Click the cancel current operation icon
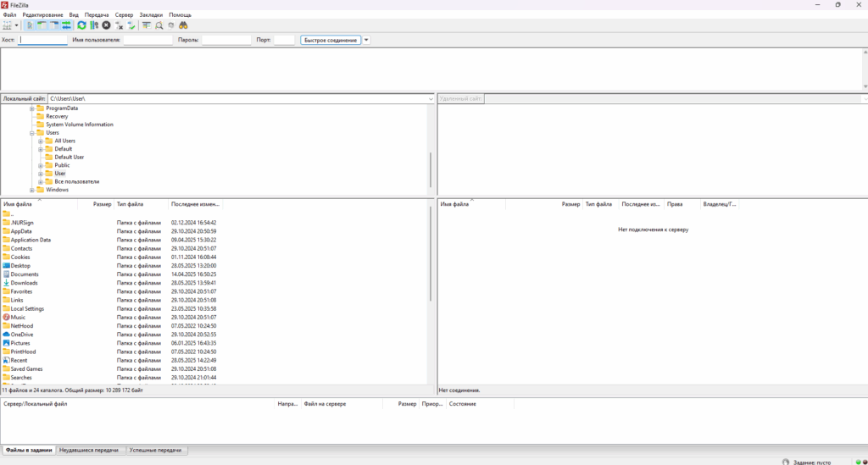The height and width of the screenshot is (465, 868). point(106,25)
